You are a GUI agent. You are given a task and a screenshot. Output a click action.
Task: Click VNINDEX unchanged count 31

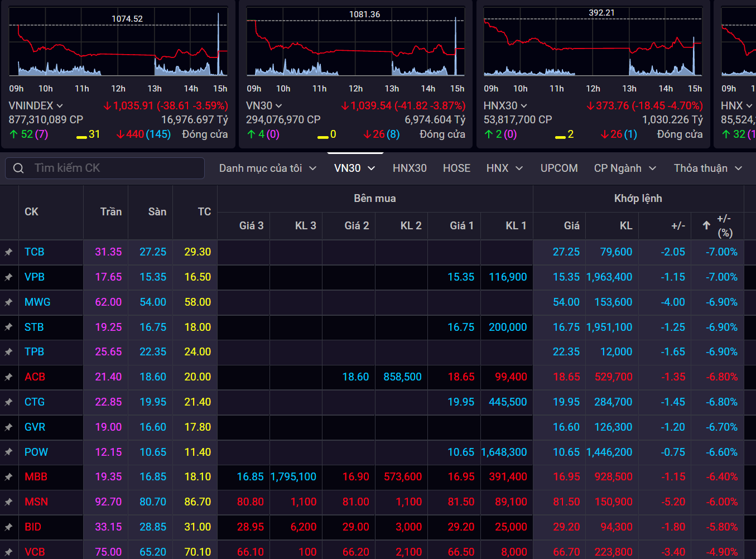(88, 134)
